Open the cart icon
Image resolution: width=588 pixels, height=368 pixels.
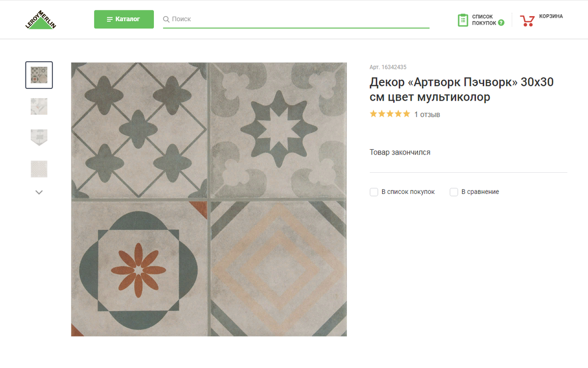click(x=527, y=21)
